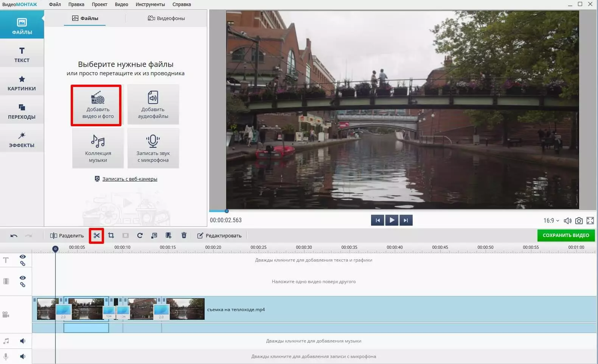
Task: Open the 16:9 aspect ratio dropdown
Action: point(551,221)
